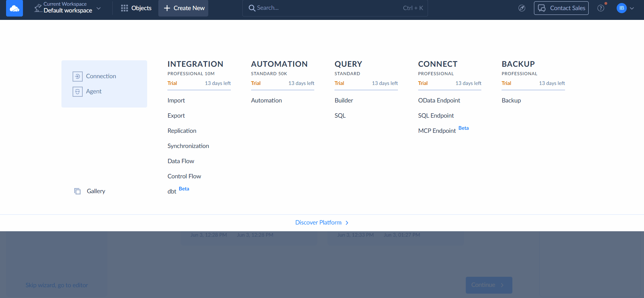Click the Create New button
The width and height of the screenshot is (644, 298).
pyautogui.click(x=183, y=8)
